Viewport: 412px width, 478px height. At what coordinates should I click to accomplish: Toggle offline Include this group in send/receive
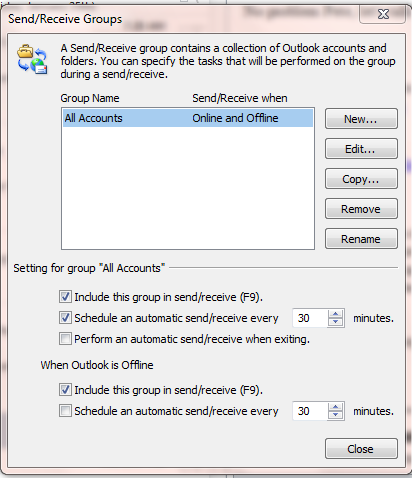click(x=65, y=389)
